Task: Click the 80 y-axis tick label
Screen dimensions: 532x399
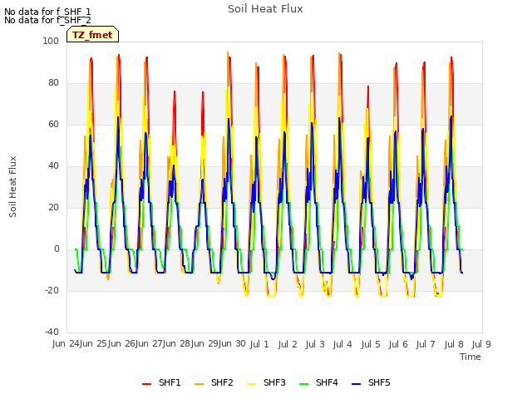Action: 53,83
